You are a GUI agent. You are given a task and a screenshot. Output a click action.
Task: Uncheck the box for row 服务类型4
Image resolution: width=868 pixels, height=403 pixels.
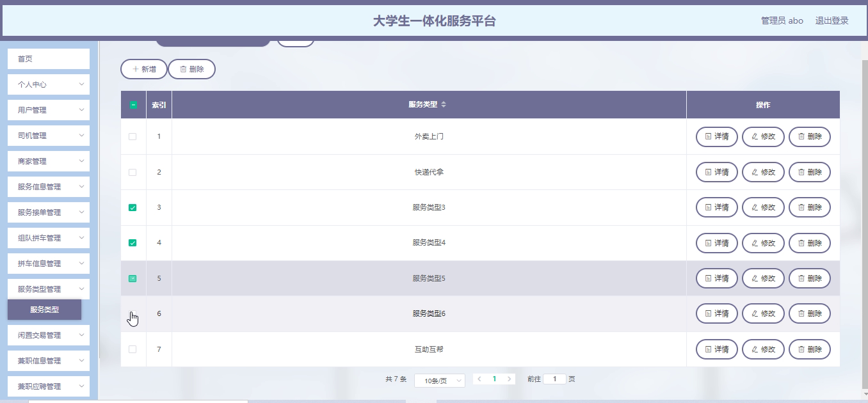pos(133,243)
